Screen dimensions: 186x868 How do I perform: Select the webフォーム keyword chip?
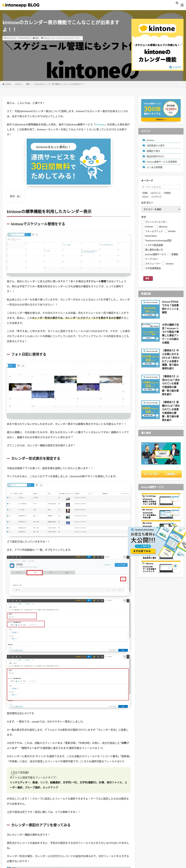(156, 193)
